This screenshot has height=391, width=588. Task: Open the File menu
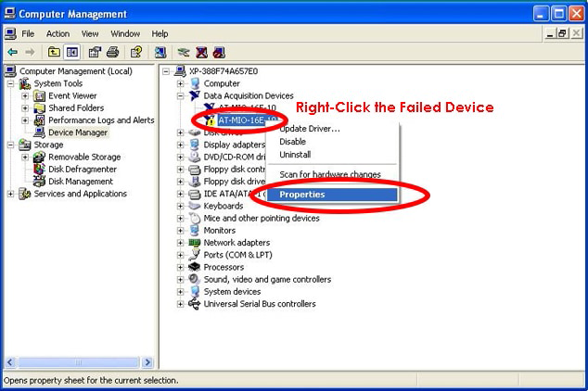point(28,33)
